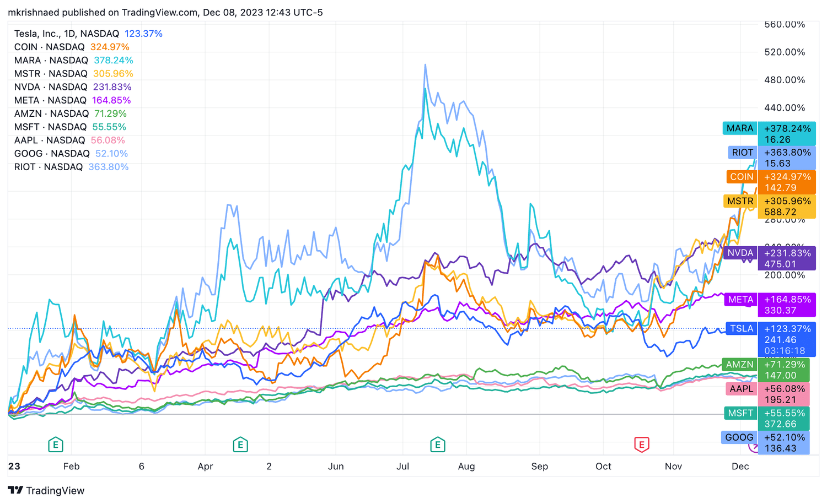Click the bold 23 year label on time axis
Viewport: 827px width, 504px height.
(x=14, y=466)
